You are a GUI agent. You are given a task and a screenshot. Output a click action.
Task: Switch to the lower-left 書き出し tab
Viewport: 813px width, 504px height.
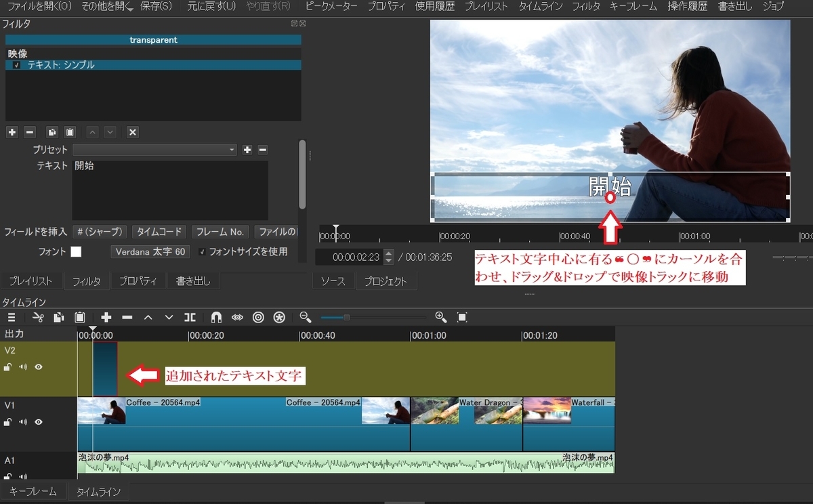tap(193, 281)
